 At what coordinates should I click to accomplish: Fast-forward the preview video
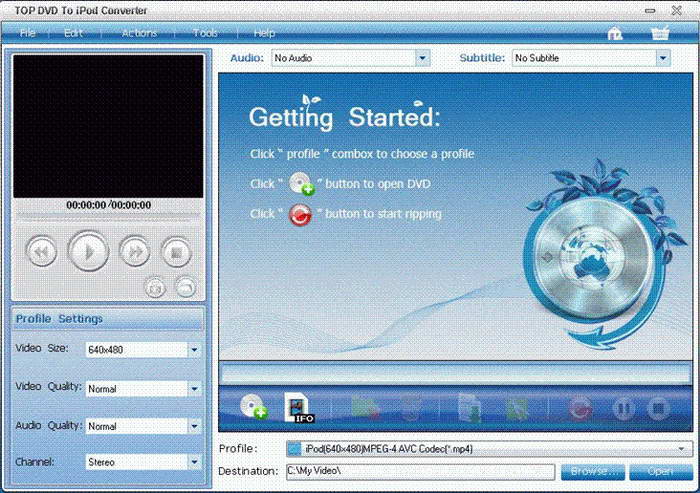coord(135,252)
